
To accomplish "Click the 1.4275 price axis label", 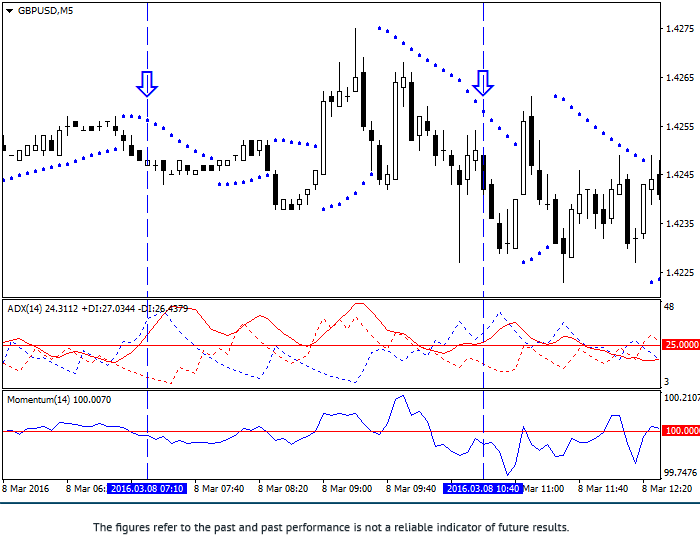I will (x=680, y=29).
